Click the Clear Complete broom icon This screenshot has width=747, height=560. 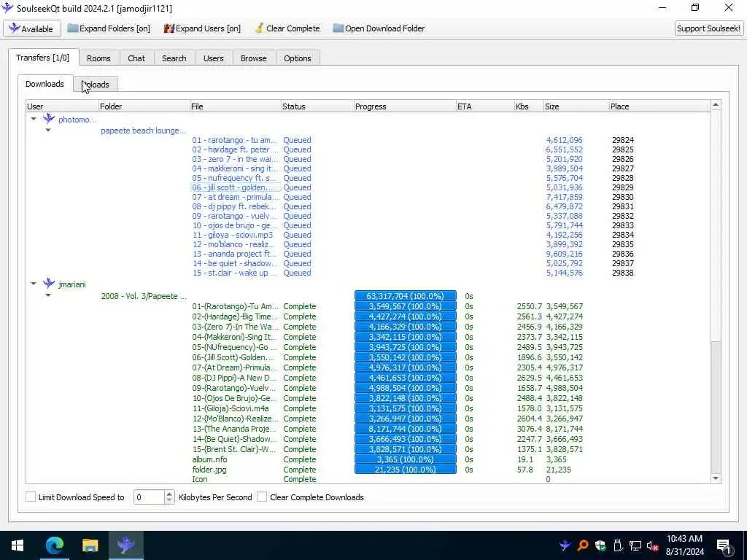[x=259, y=28]
